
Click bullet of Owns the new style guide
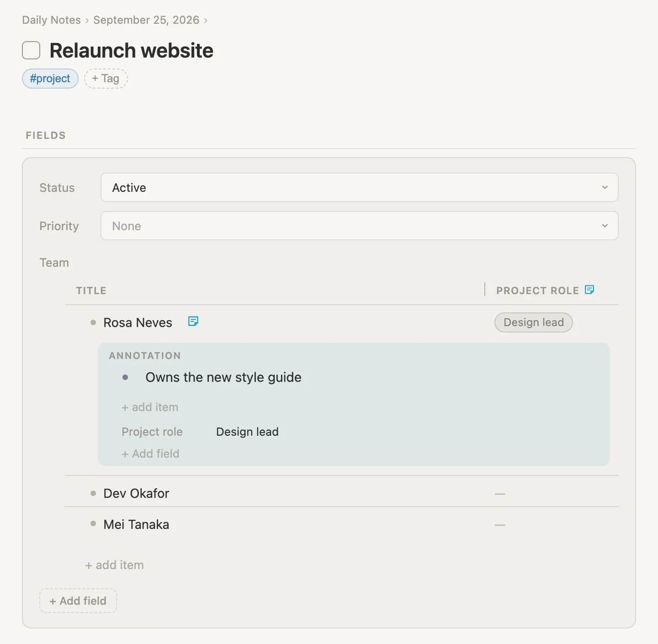(x=125, y=377)
